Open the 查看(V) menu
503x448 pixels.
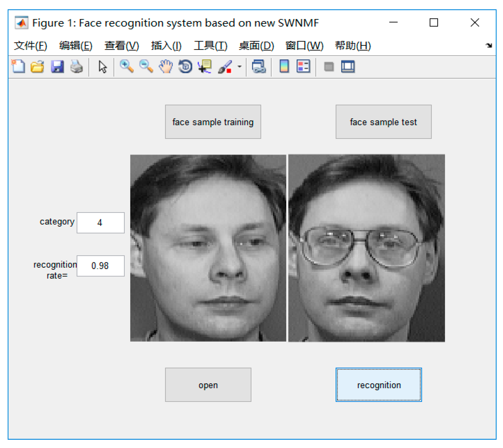point(122,46)
